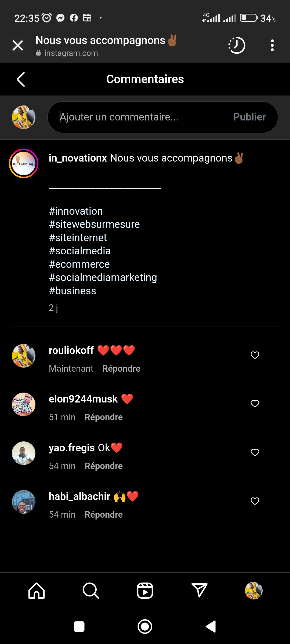Open the #socialmediamarketing hashtag link
The height and width of the screenshot is (644, 290).
pyautogui.click(x=103, y=277)
